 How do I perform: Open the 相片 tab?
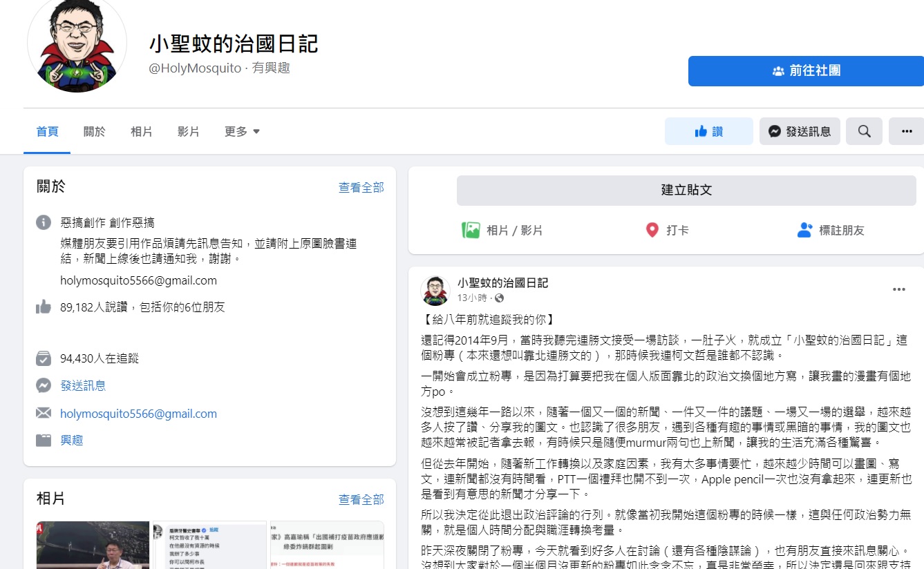[141, 131]
